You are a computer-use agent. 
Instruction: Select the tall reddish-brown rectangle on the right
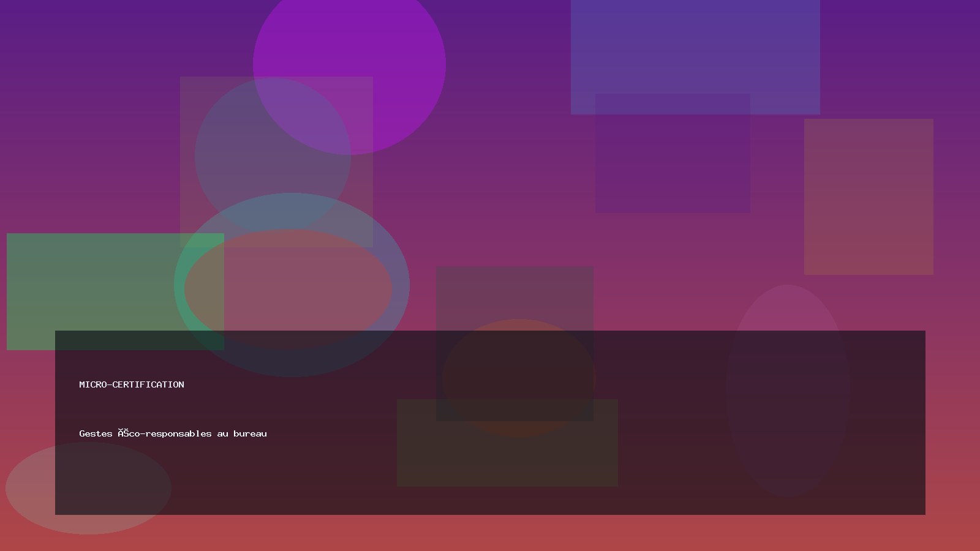pyautogui.click(x=869, y=196)
